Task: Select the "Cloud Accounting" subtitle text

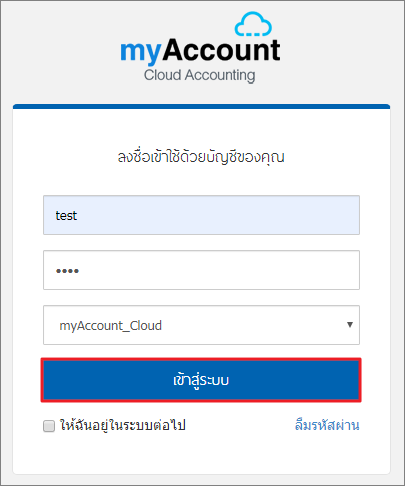Action: 200,75
